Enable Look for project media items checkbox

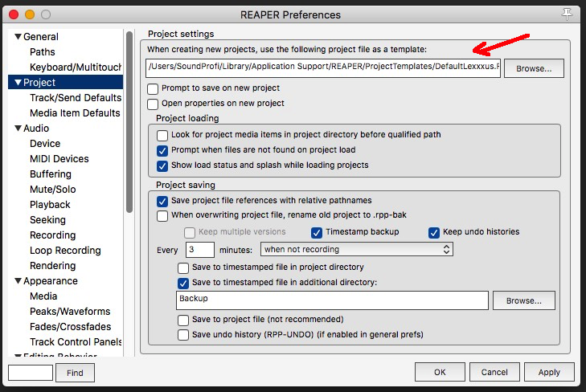(x=162, y=135)
